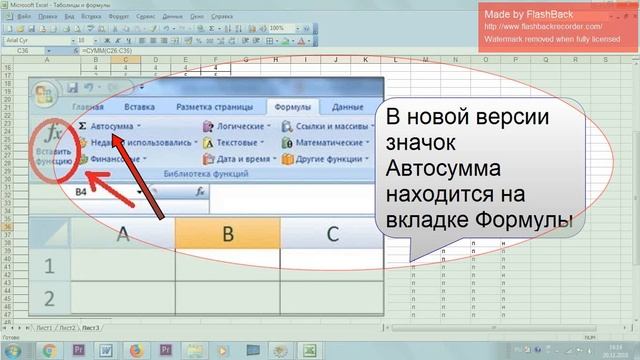Click Другие функции button in ribbon picture
The height and width of the screenshot is (360, 640).
point(325,159)
